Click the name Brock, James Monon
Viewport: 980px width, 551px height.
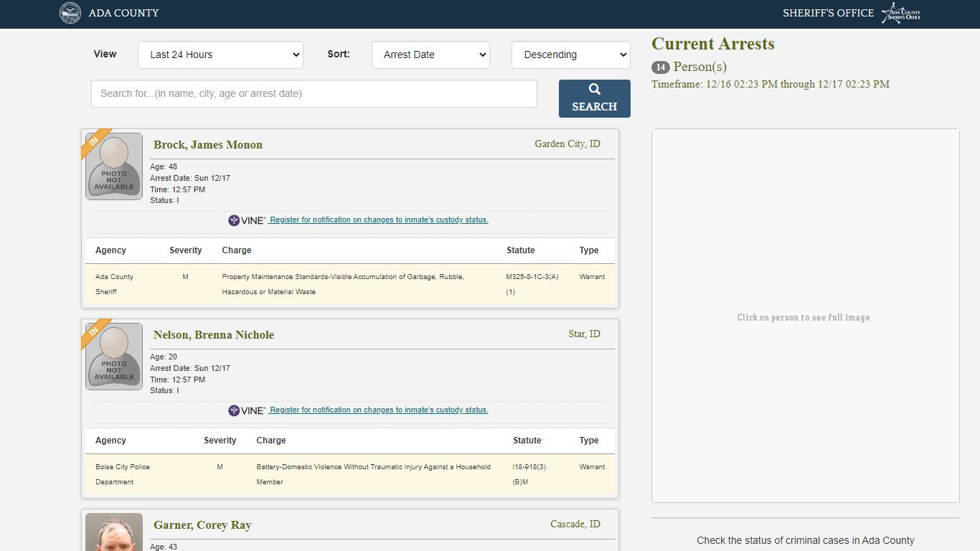coord(208,145)
